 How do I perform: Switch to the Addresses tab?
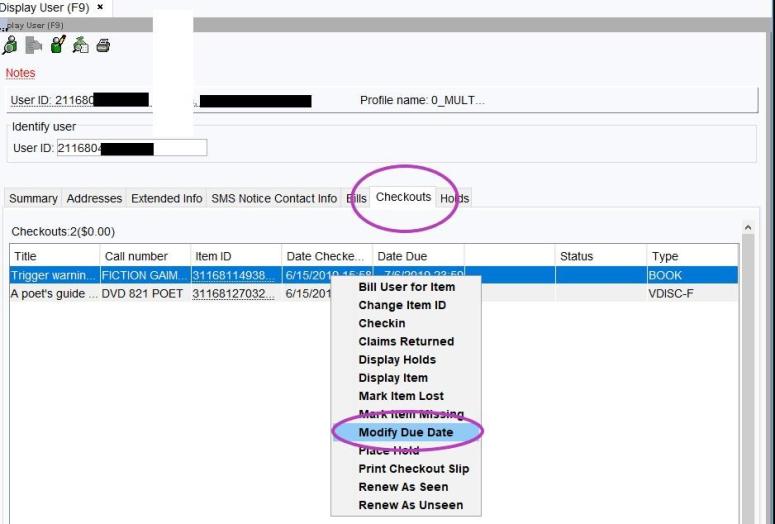point(94,198)
